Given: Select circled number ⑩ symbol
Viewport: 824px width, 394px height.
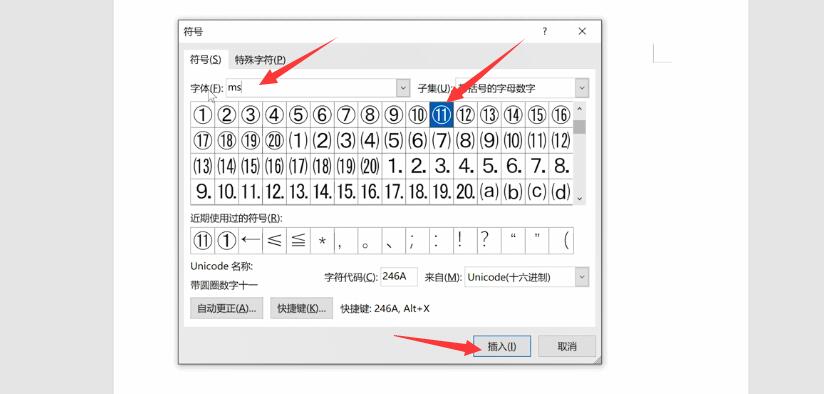Looking at the screenshot, I should tap(418, 115).
